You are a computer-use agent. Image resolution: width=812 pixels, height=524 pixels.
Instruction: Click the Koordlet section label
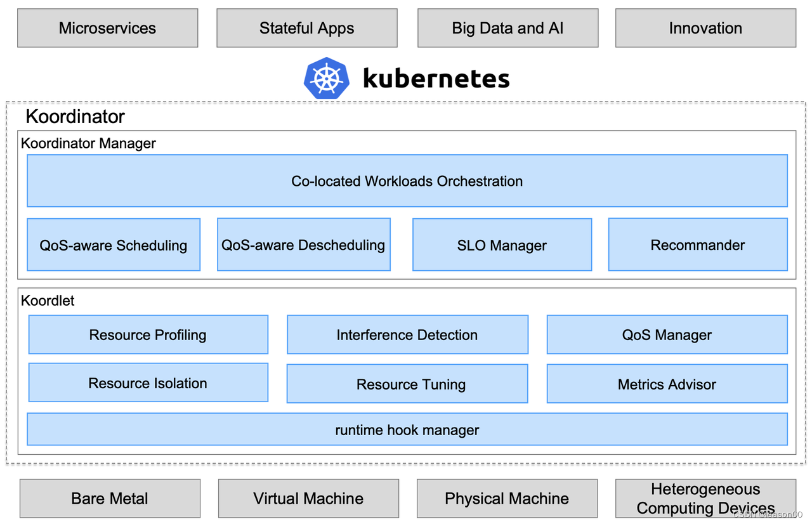click(x=48, y=301)
